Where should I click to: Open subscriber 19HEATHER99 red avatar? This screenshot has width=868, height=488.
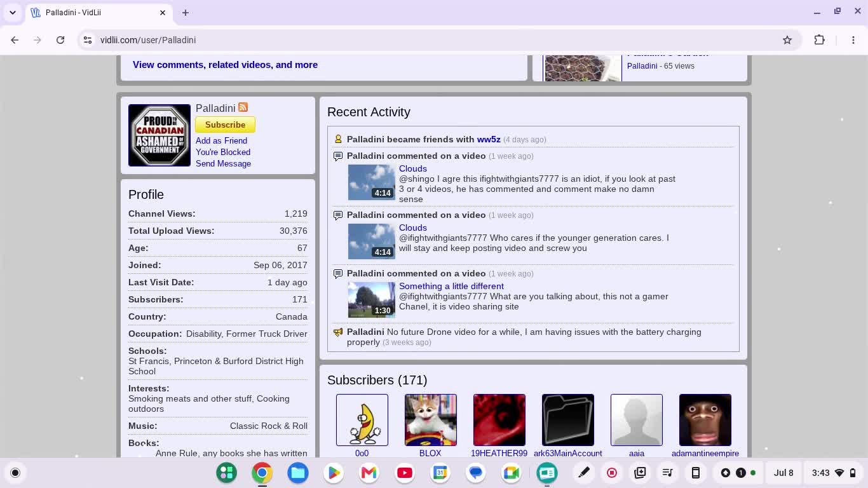tap(499, 420)
